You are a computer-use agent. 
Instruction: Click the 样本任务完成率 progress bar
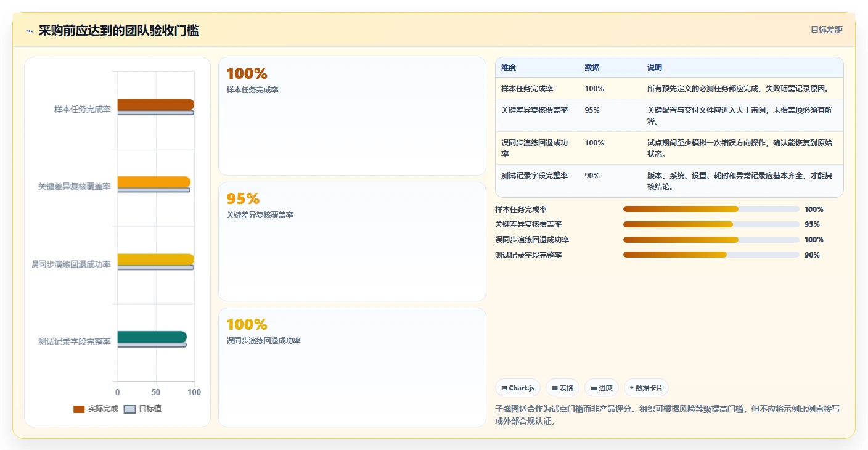[x=711, y=209]
